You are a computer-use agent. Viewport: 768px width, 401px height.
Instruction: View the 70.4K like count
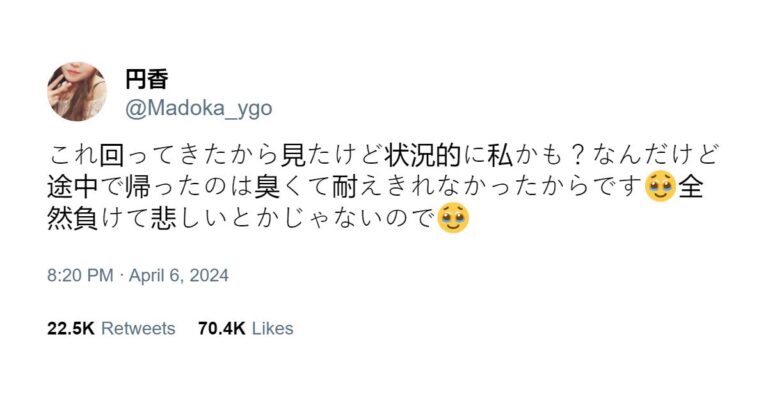click(x=221, y=329)
